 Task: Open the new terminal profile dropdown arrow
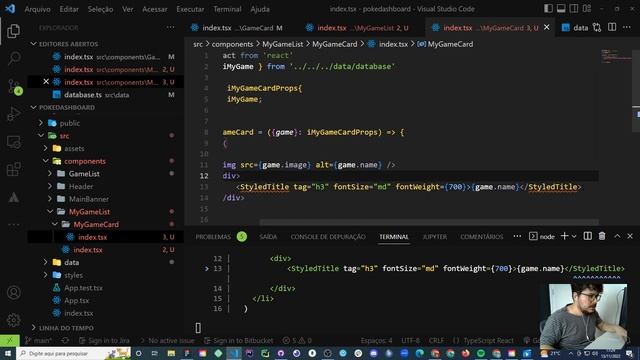[x=574, y=236]
